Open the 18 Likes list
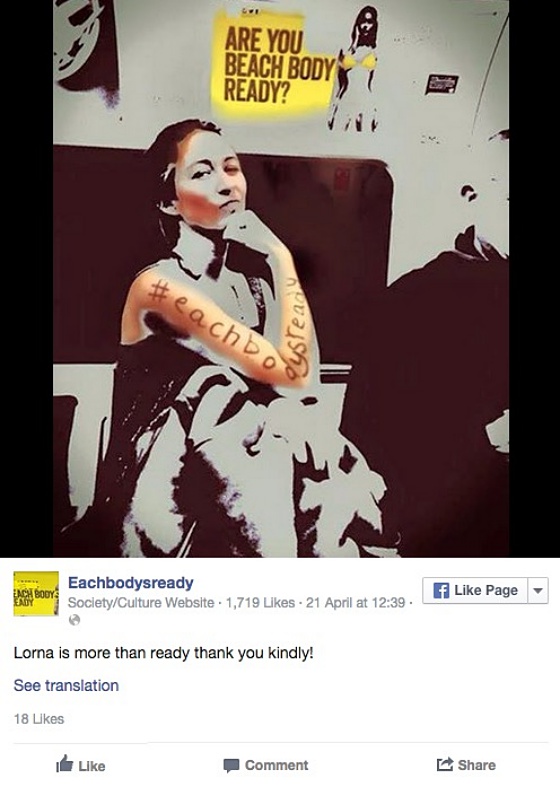The width and height of the screenshot is (560, 787). tap(39, 719)
